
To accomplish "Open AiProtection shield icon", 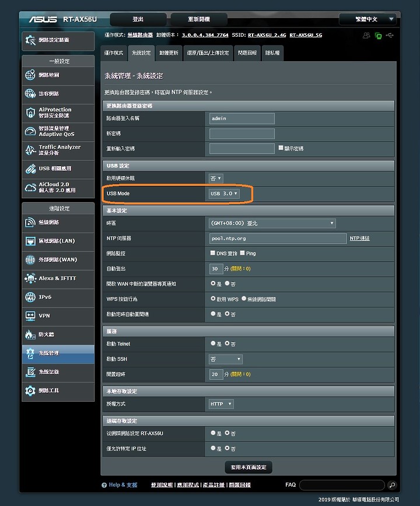I will click(x=30, y=113).
